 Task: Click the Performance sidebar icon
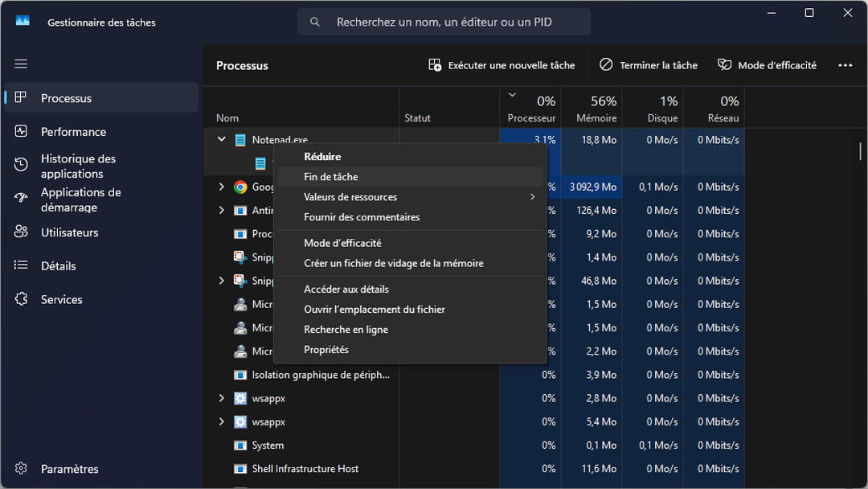click(x=21, y=131)
